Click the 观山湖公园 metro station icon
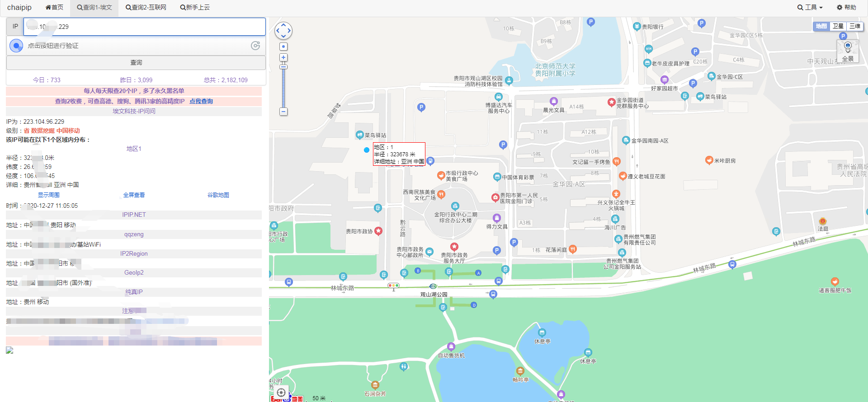The width and height of the screenshot is (868, 402). click(433, 286)
